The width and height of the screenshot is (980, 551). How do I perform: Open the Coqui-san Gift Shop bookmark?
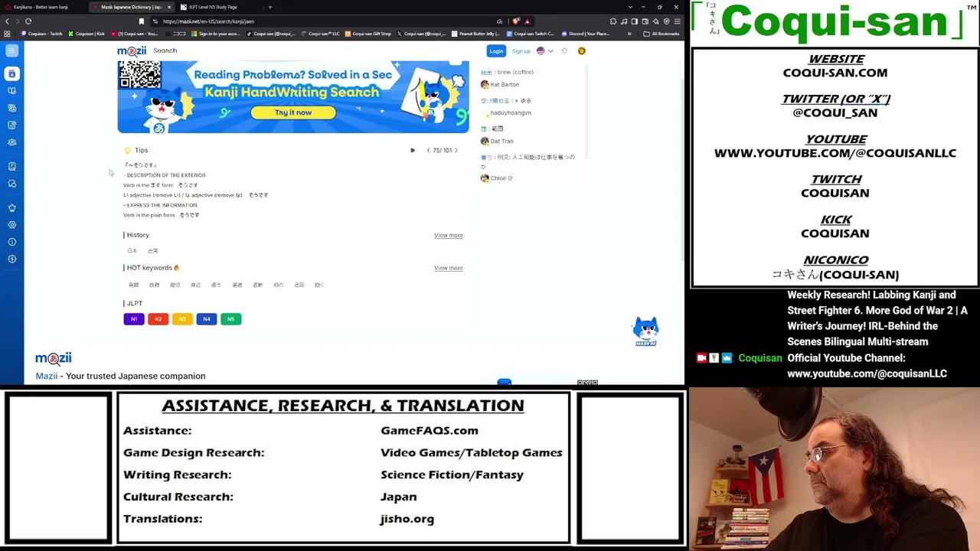(368, 34)
